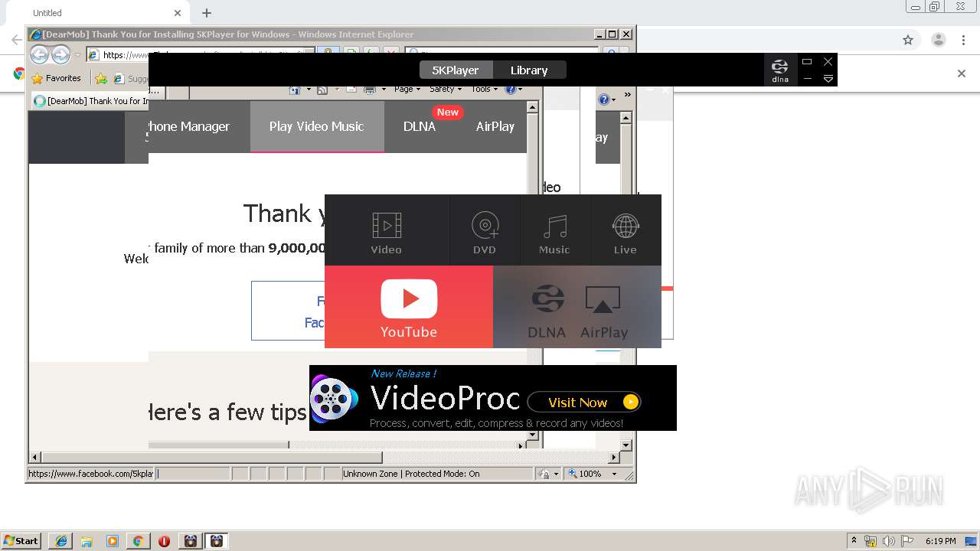This screenshot has height=551, width=980.
Task: Open Internet Explorer from the taskbar
Action: click(x=61, y=541)
